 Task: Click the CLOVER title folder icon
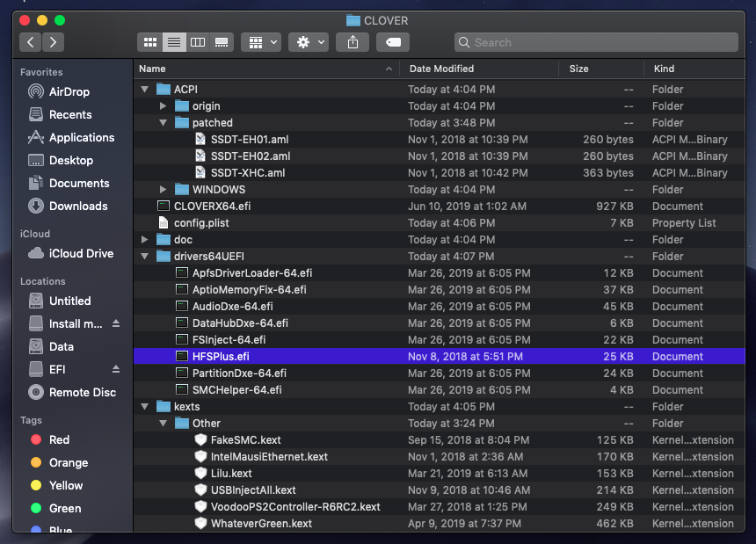tap(353, 21)
